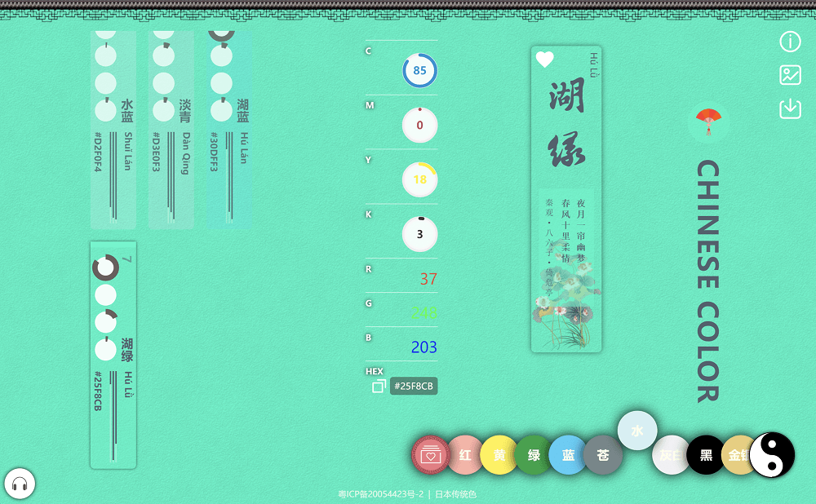The width and height of the screenshot is (816, 504).
Task: Choose the 蓝 blue color category
Action: [x=568, y=455]
